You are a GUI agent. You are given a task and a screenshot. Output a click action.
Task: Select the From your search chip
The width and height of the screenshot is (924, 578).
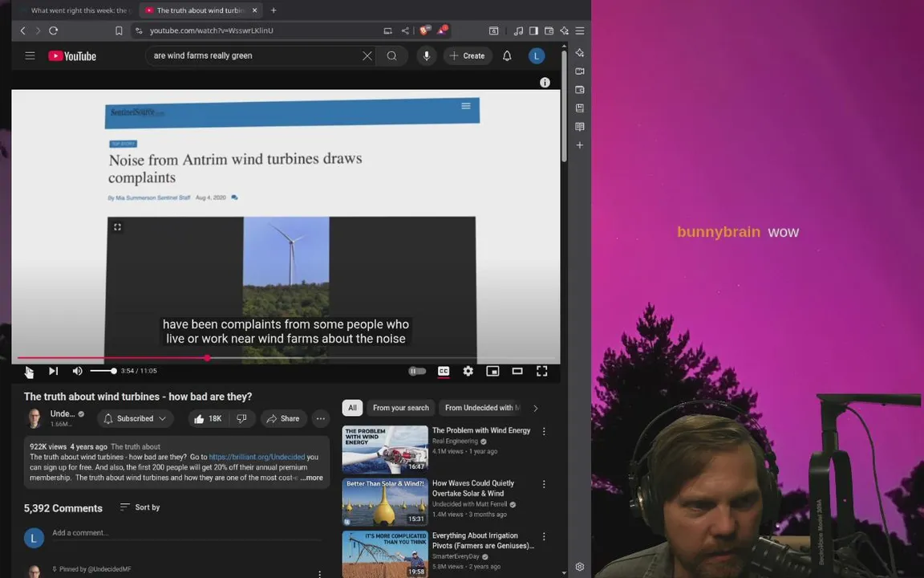pyautogui.click(x=401, y=408)
